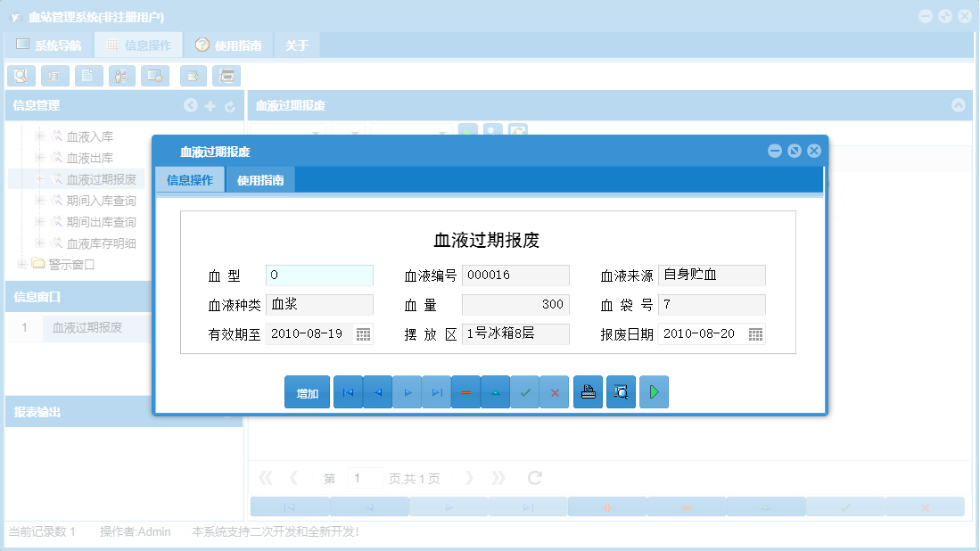Add an item via plus icon in 信息管理 header
The image size is (980, 551).
click(210, 105)
